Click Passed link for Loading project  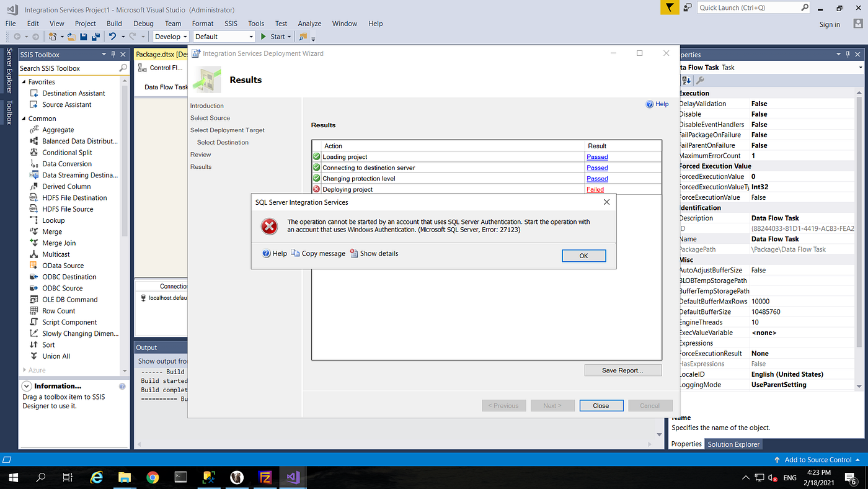(597, 157)
